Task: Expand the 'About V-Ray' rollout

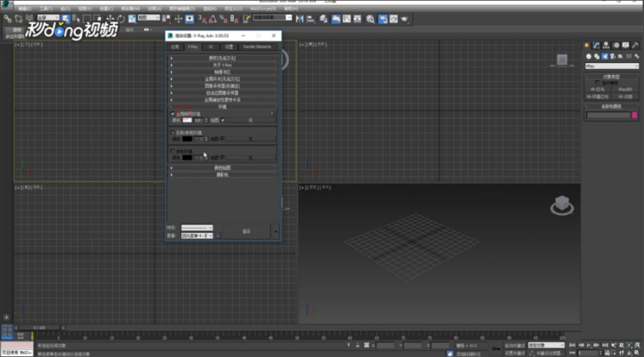Action: 222,65
